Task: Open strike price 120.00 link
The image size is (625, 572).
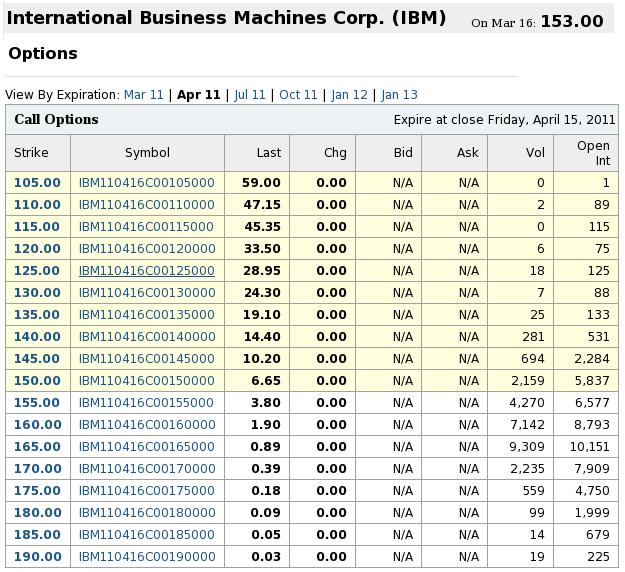Action: (x=37, y=248)
